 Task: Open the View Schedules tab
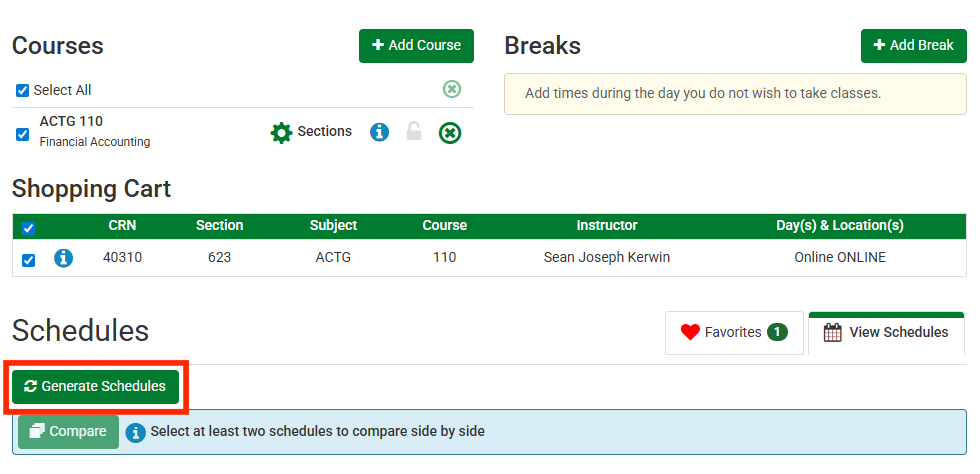(886, 332)
